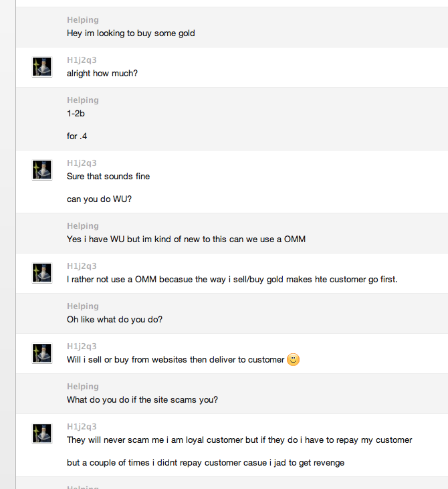Click Helping name above 'What do you do if'
The image size is (448, 489).
(x=82, y=387)
